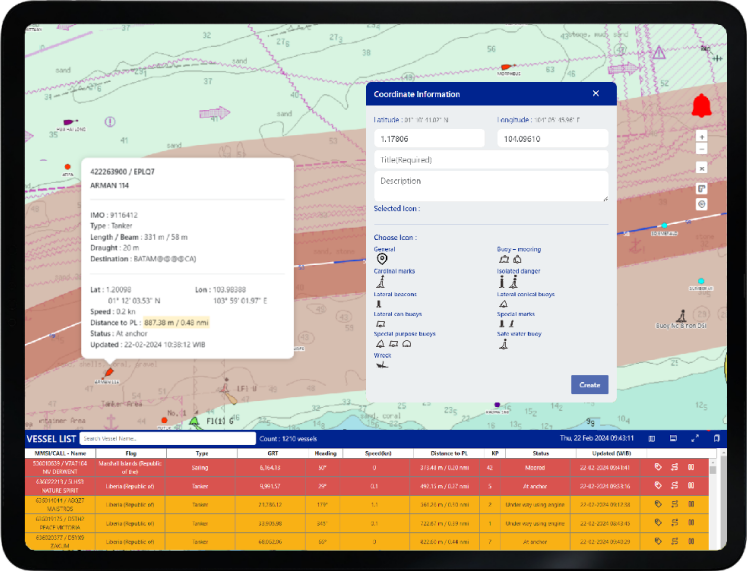Image resolution: width=747 pixels, height=571 pixels.
Task: Click the Title (Required) input field
Action: (x=490, y=160)
